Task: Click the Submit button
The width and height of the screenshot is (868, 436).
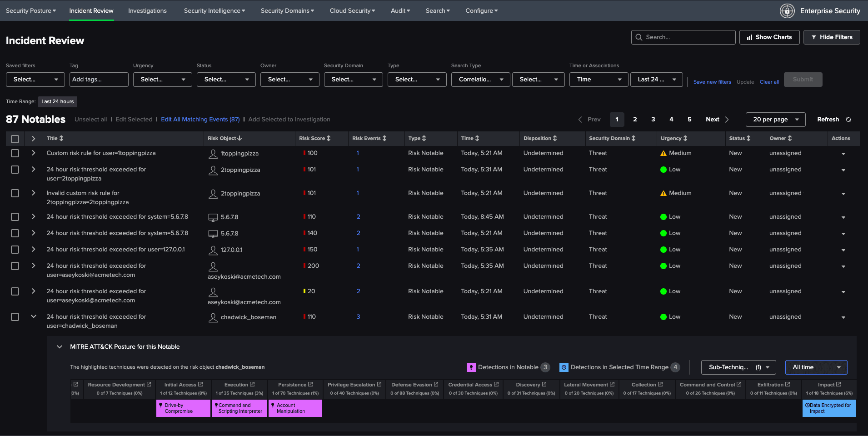Action: point(803,79)
